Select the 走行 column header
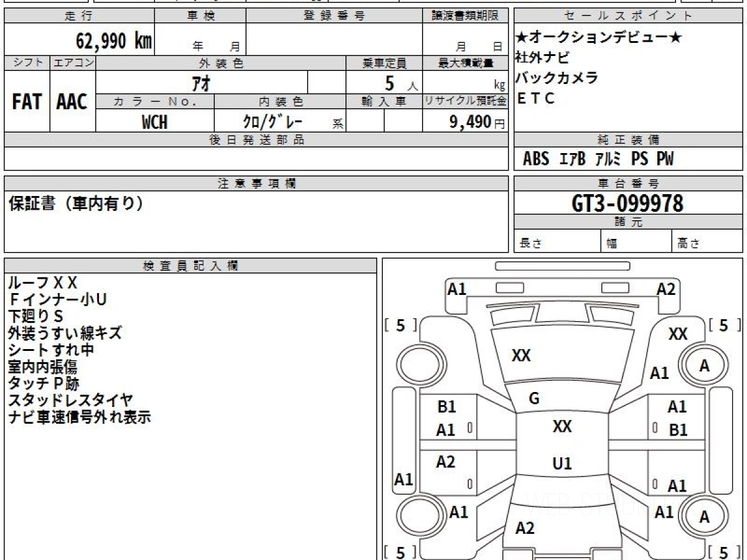The height and width of the screenshot is (560, 747). click(79, 16)
